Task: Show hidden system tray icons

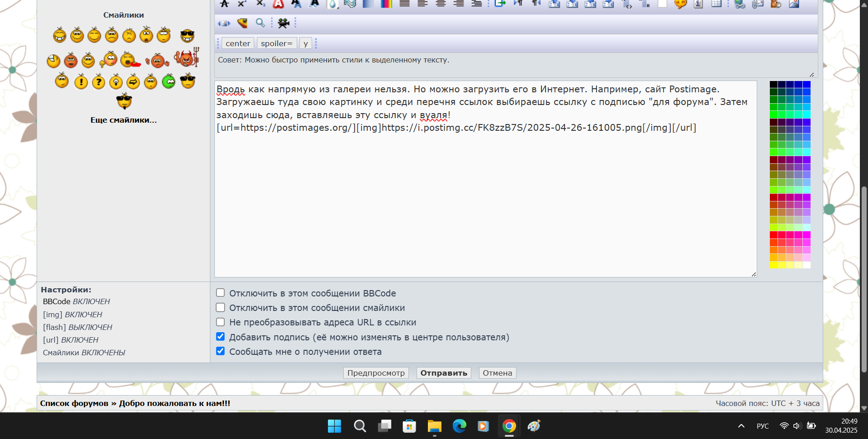Action: pyautogui.click(x=741, y=426)
